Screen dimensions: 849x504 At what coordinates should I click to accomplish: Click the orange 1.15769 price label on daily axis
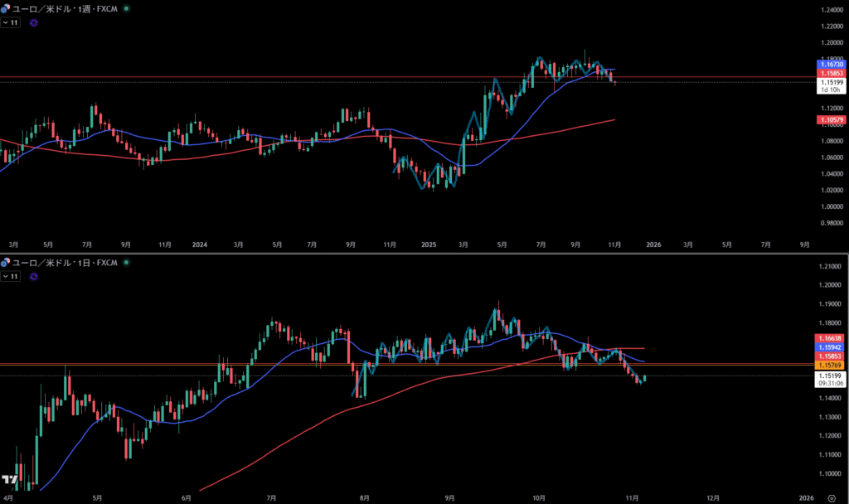[832, 365]
